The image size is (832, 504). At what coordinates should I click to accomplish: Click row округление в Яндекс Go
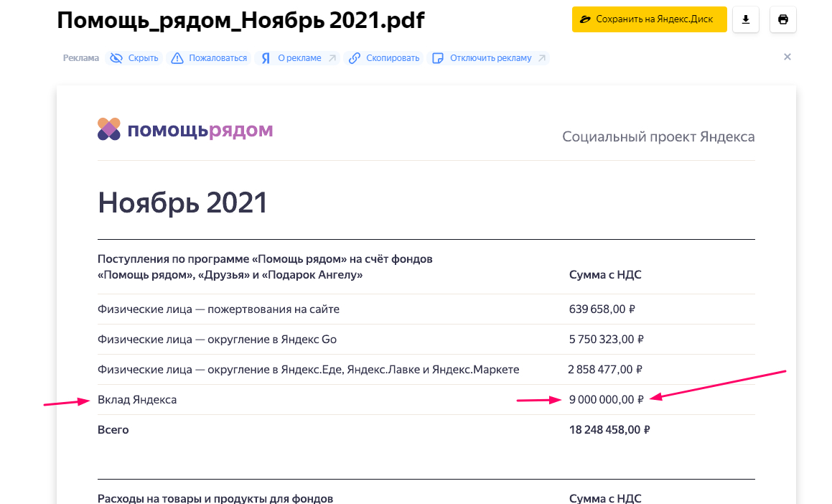click(217, 340)
